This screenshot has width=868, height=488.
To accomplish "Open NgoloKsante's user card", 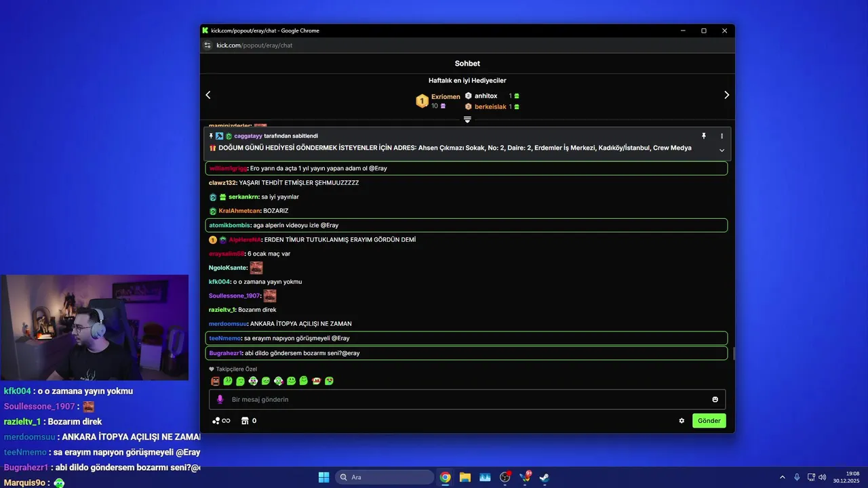I will pyautogui.click(x=228, y=268).
